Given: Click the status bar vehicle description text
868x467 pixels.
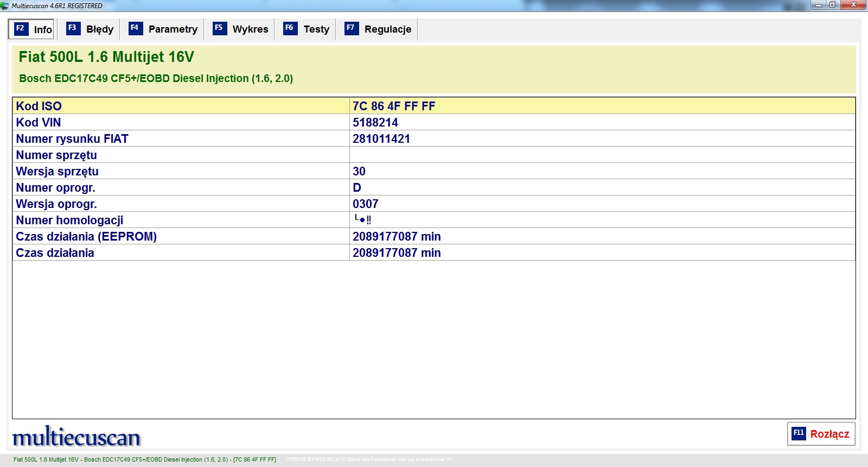Looking at the screenshot, I should point(145,459).
